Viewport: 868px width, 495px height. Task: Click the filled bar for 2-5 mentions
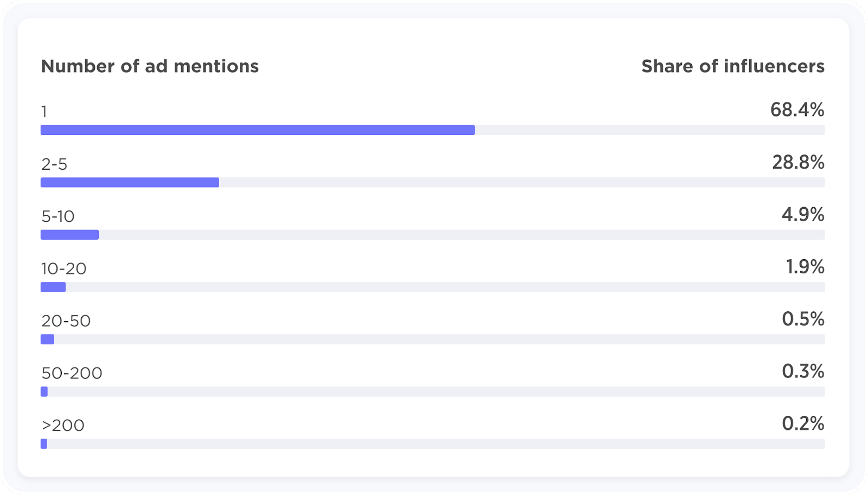130,183
